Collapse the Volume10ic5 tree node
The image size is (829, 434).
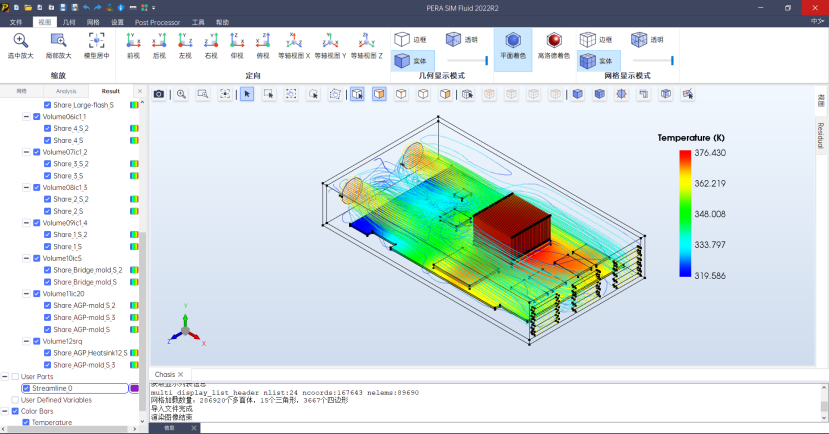pyautogui.click(x=26, y=258)
